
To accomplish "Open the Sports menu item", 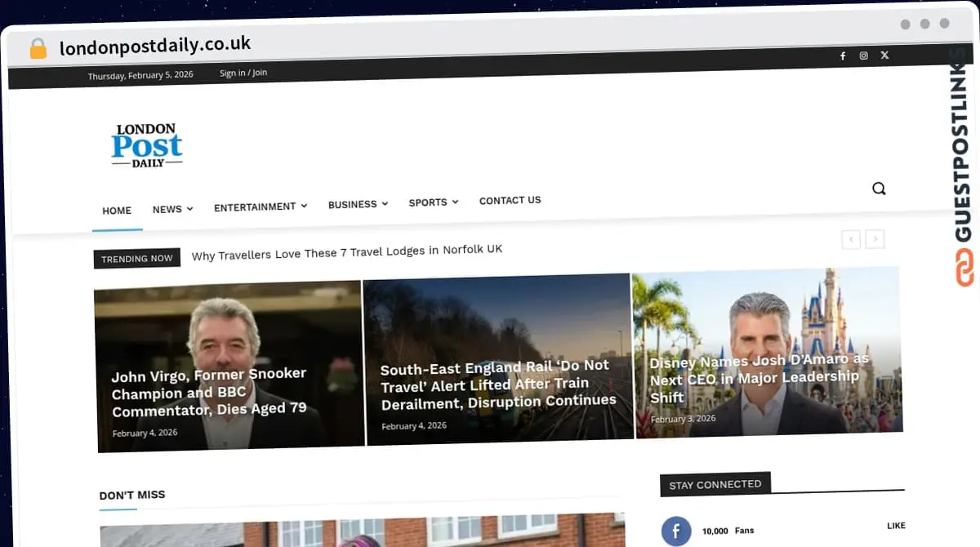I will click(428, 202).
